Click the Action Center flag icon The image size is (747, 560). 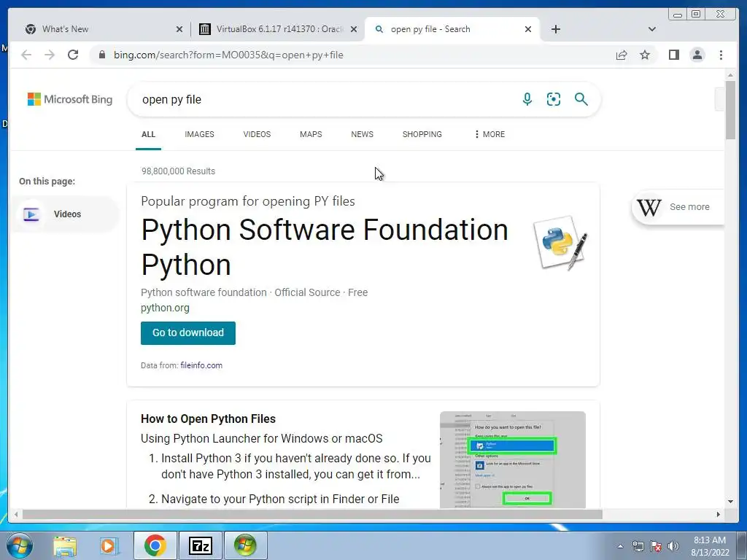[656, 546]
